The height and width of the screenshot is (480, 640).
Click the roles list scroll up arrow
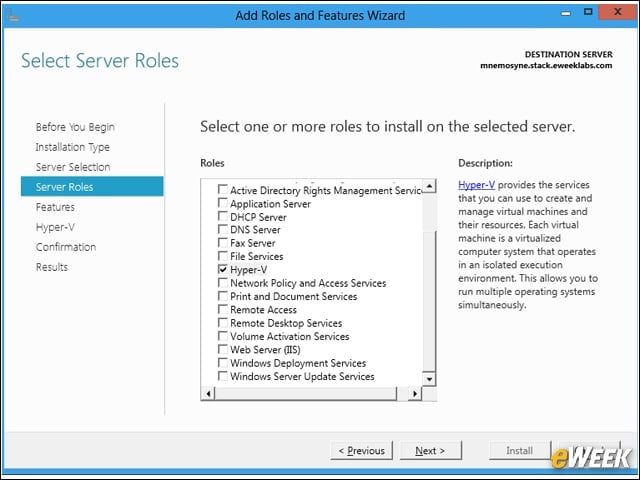point(429,187)
